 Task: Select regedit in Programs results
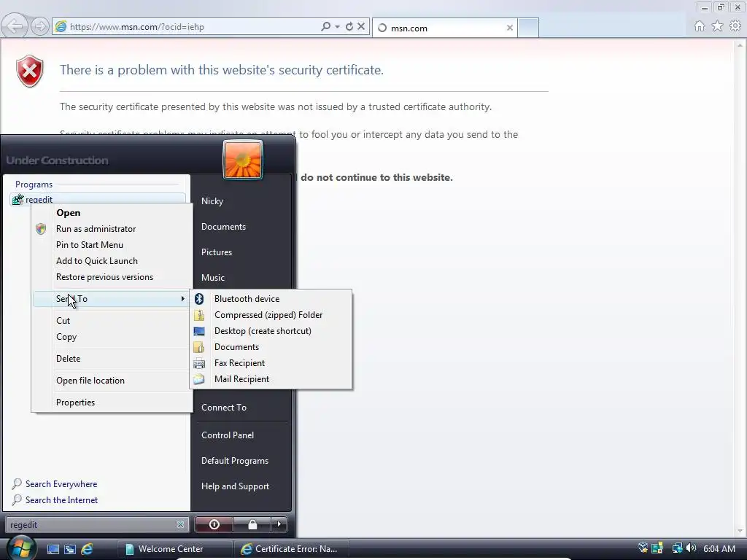(98, 200)
